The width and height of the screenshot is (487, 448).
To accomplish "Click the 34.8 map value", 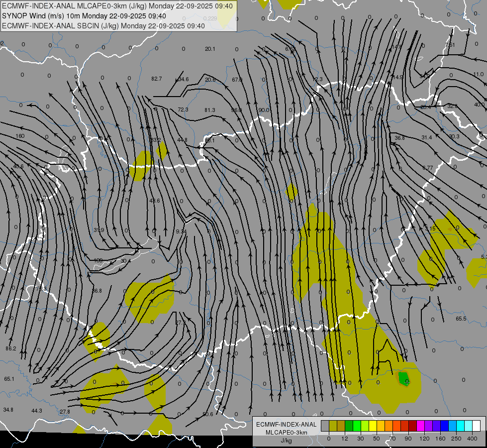I will [x=8, y=410].
